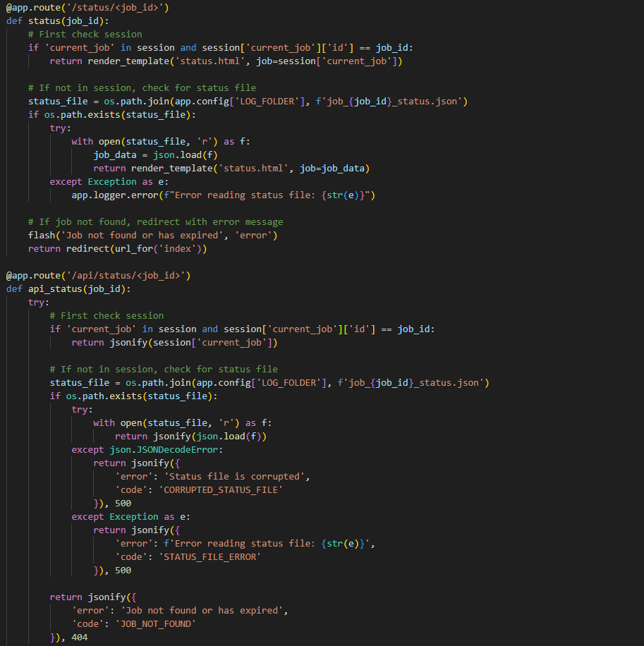Image resolution: width=644 pixels, height=646 pixels.
Task: Click the 'STATUS_FILE_ERROR' code string
Action: coord(209,557)
